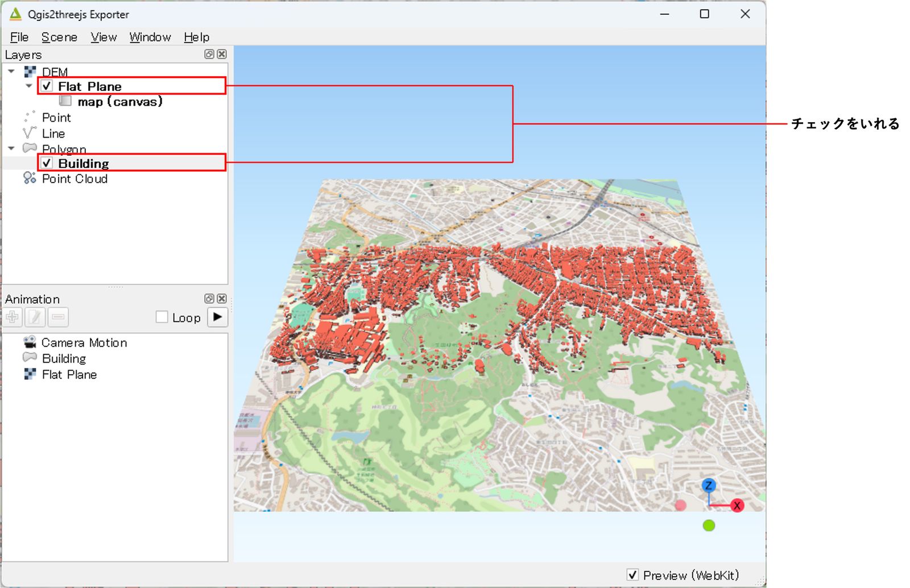The image size is (910, 588).
Task: Select Camera Motion in Animation list
Action: click(84, 342)
